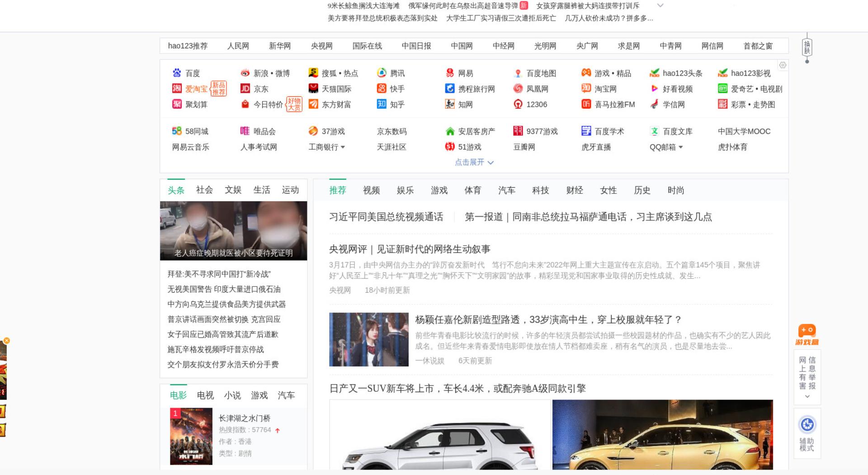Open 中国大学MOOC site link
This screenshot has width=868, height=475.
[744, 131]
